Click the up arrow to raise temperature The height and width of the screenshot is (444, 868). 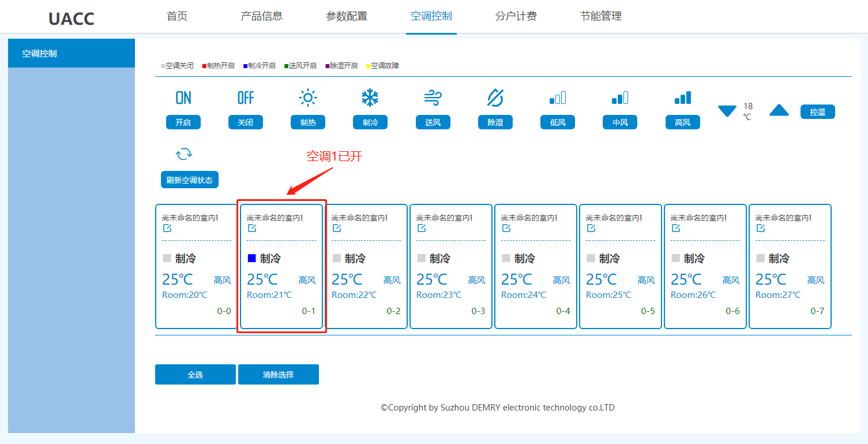tap(779, 111)
